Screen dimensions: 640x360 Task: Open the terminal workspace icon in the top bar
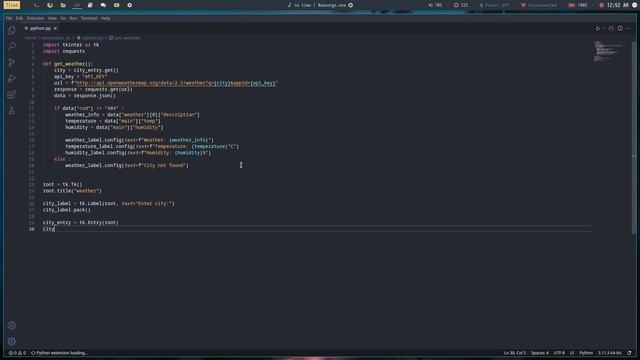click(36, 5)
